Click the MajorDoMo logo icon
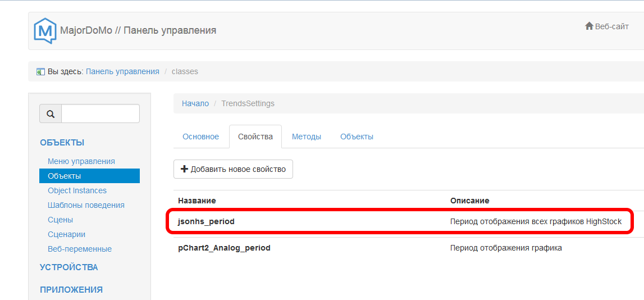Image resolution: width=644 pixels, height=300 pixels. 45,31
